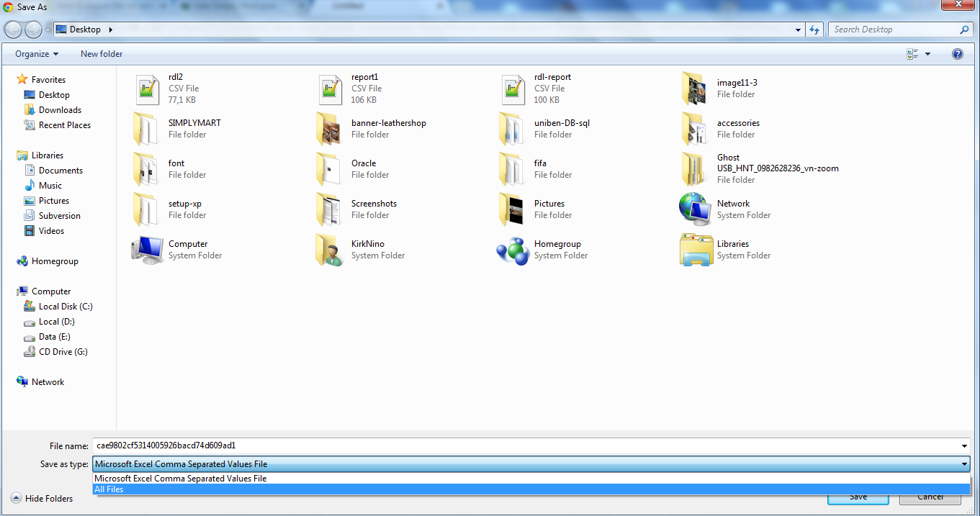Open the Organize dropdown menu
980x516 pixels.
[37, 54]
